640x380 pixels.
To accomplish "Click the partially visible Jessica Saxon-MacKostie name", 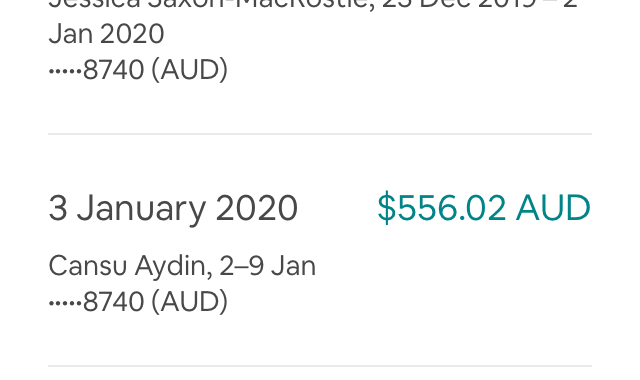I will (211, 5).
